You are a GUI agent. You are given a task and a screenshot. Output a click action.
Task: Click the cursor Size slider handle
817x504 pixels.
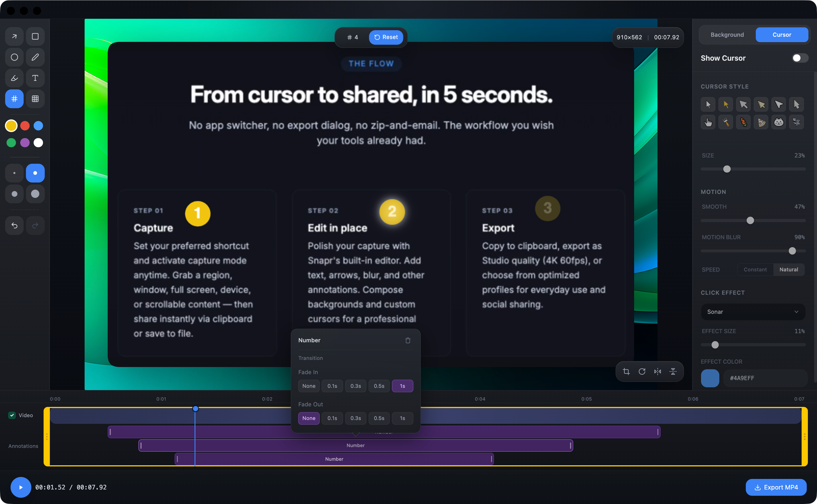click(727, 169)
